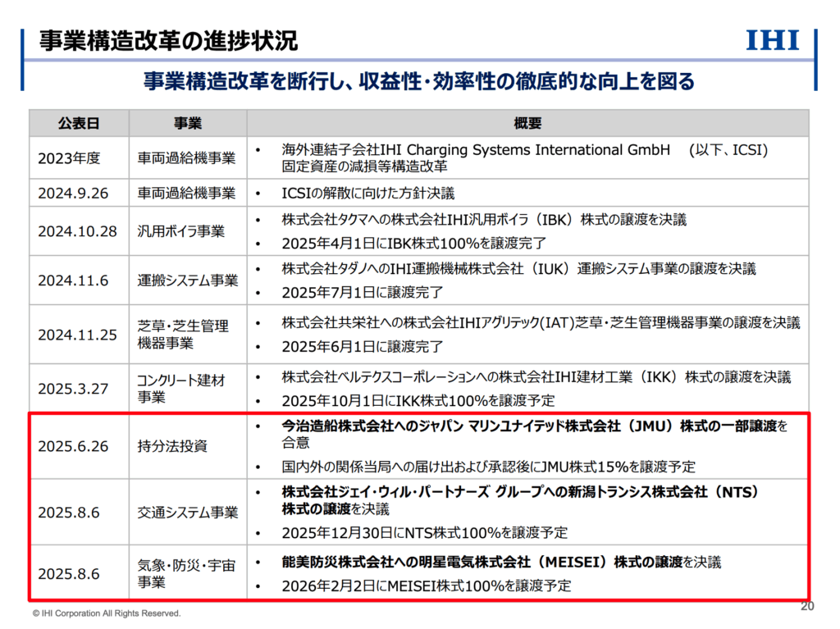Click the line 2025年6月1日に譲渡完了
The width and height of the screenshot is (840, 629).
coord(363,347)
